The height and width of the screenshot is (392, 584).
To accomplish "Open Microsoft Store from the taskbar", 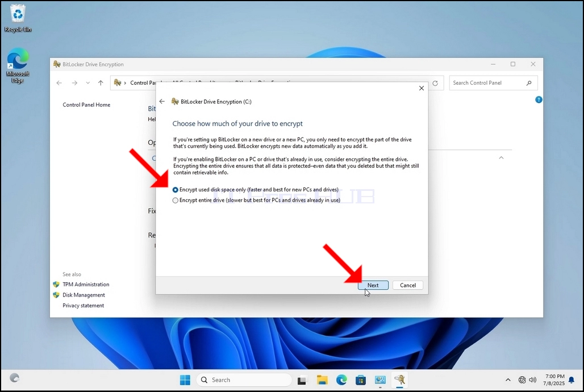I will (361, 380).
